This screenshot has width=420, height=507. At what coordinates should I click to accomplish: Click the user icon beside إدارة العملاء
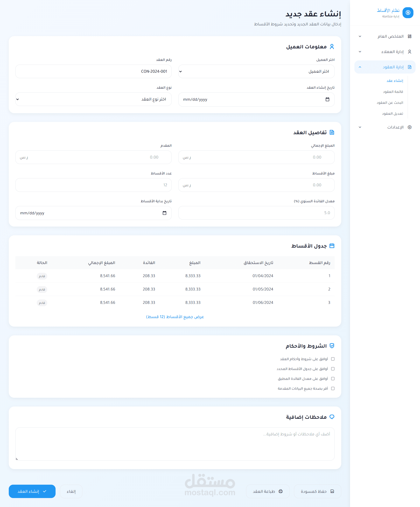tap(409, 52)
